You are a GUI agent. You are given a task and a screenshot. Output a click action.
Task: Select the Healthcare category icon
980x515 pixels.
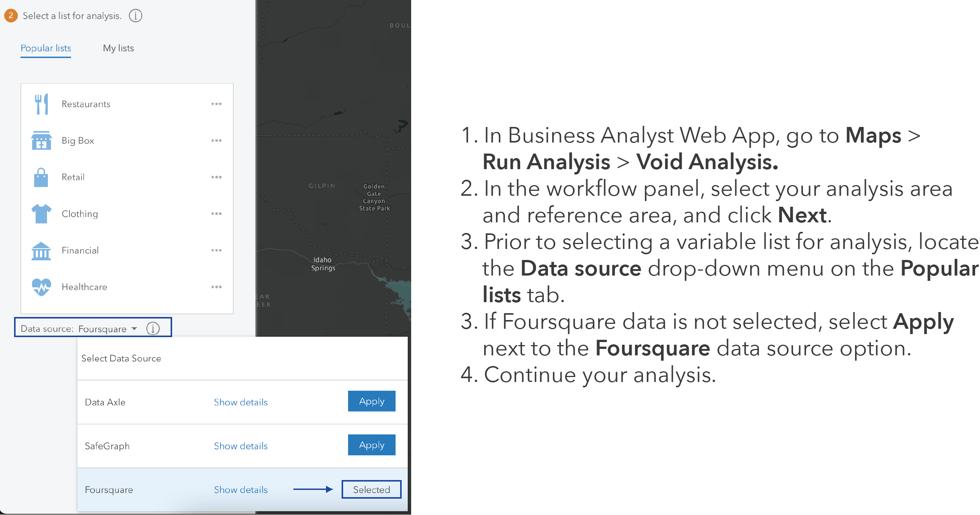(40, 287)
